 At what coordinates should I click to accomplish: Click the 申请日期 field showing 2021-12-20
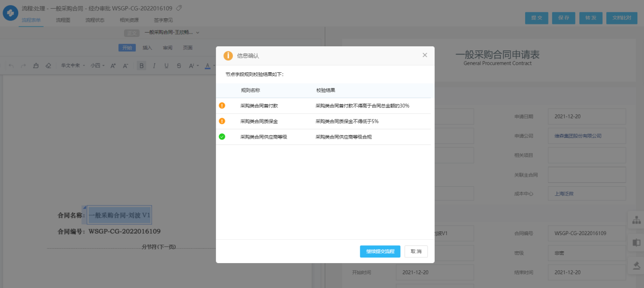point(587,117)
